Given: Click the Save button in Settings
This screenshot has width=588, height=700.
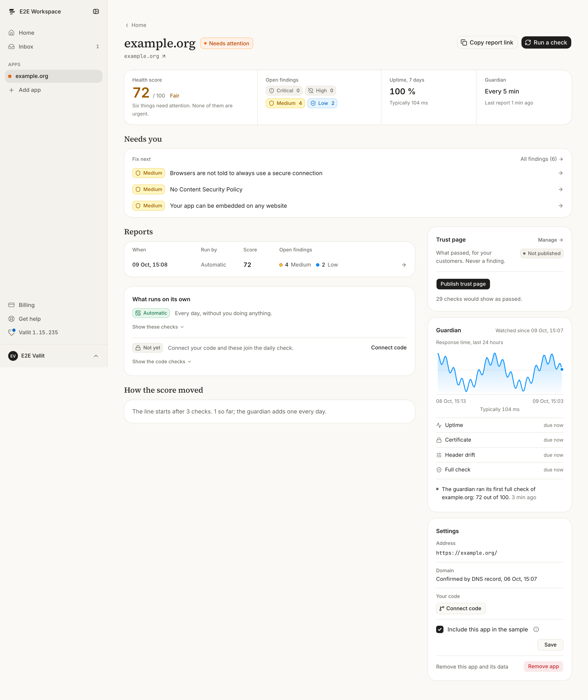Looking at the screenshot, I should [550, 645].
